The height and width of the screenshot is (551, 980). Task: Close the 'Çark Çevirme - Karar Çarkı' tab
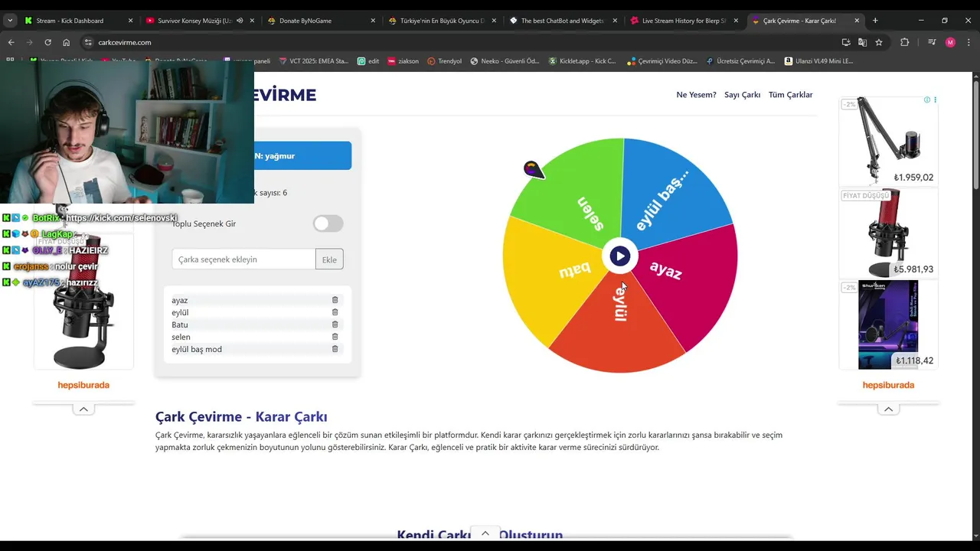857,21
